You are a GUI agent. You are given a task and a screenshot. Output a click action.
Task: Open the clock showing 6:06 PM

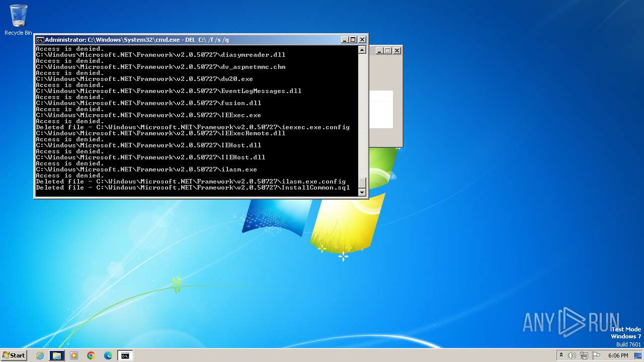(x=618, y=355)
